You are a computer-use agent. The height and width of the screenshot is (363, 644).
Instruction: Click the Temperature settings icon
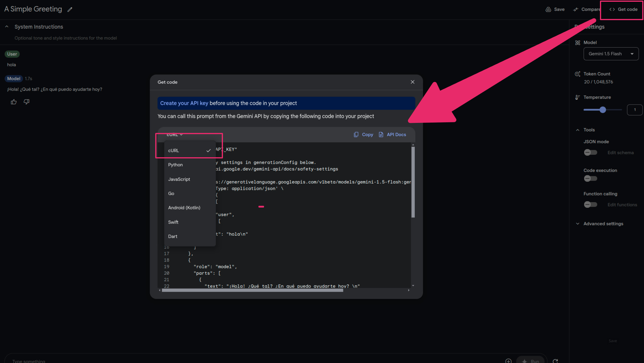578,97
